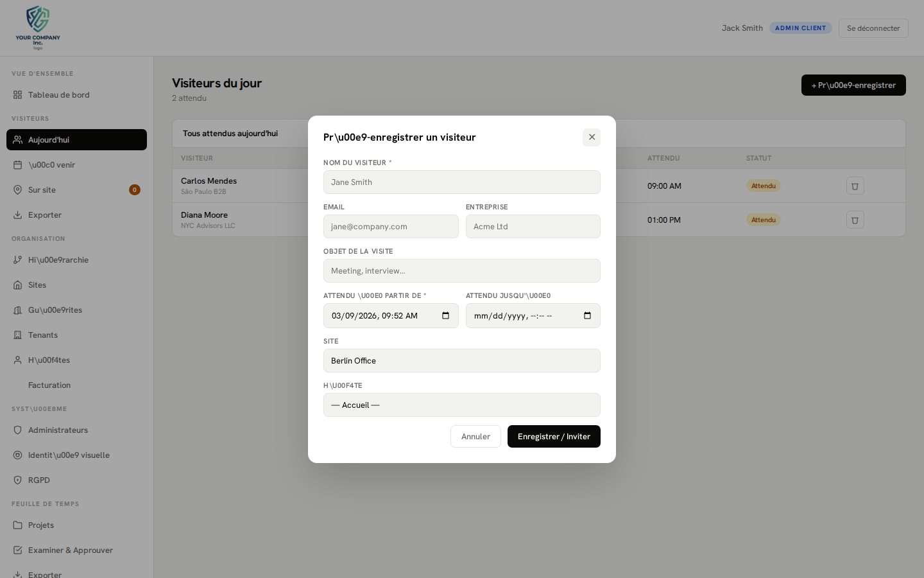This screenshot has height=578, width=924.
Task: Click the Hiérarchie sidebar icon
Action: pos(18,259)
